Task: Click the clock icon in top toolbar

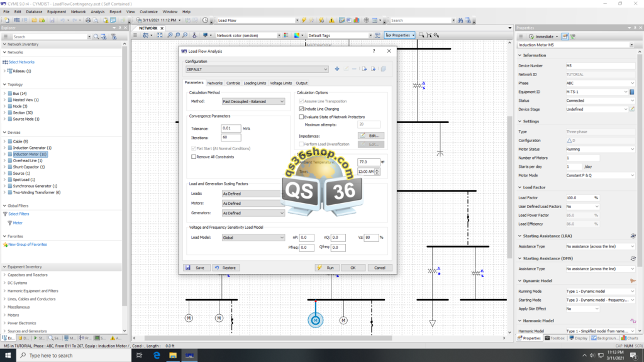Action: 206,20
